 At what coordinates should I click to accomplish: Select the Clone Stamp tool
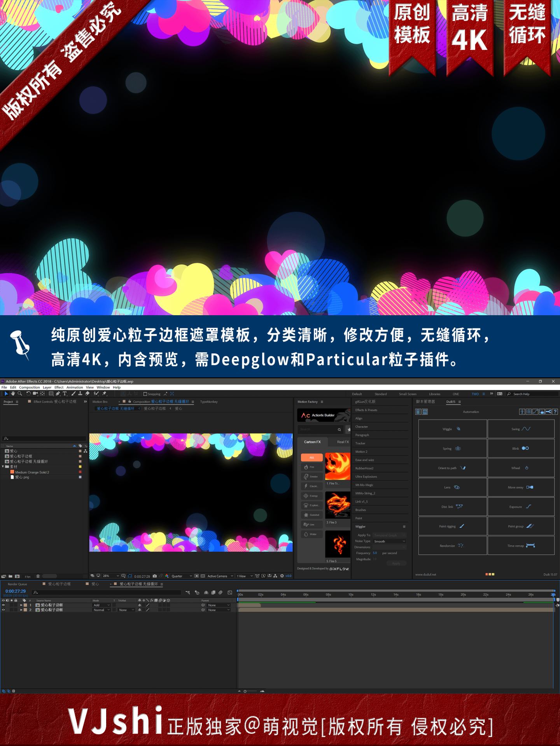pos(80,394)
